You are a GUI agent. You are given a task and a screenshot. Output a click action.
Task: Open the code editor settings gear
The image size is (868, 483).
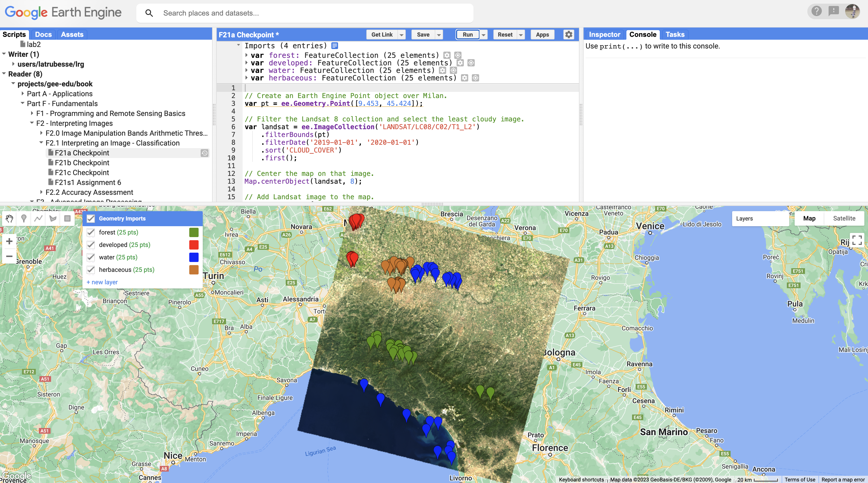pyautogui.click(x=569, y=34)
